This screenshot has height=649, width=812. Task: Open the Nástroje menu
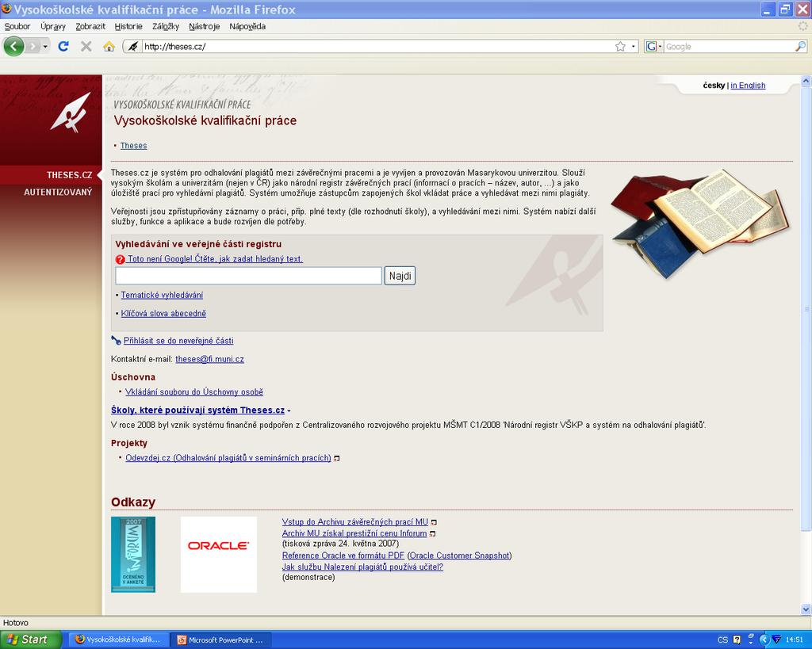click(x=204, y=26)
